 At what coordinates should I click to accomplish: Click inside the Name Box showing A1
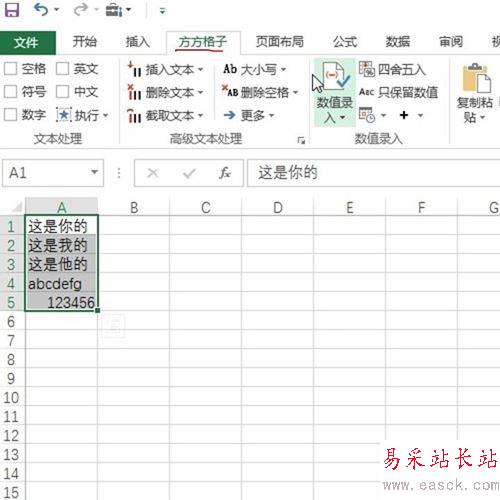coord(45,173)
